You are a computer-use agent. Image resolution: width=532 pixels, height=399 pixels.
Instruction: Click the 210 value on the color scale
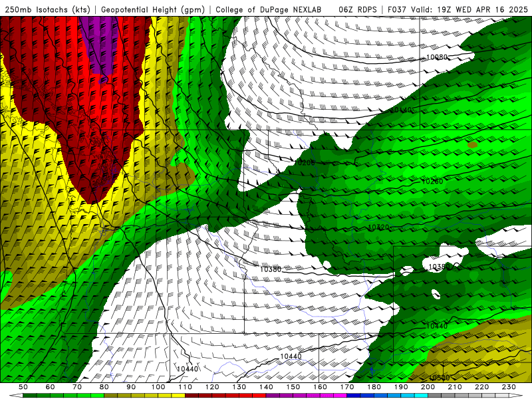coord(455,387)
